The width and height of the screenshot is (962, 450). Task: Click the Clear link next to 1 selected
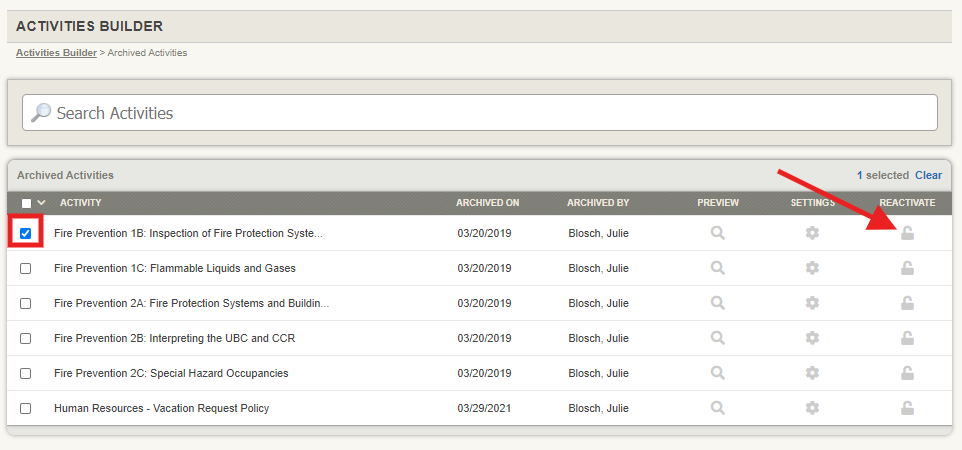coord(928,175)
